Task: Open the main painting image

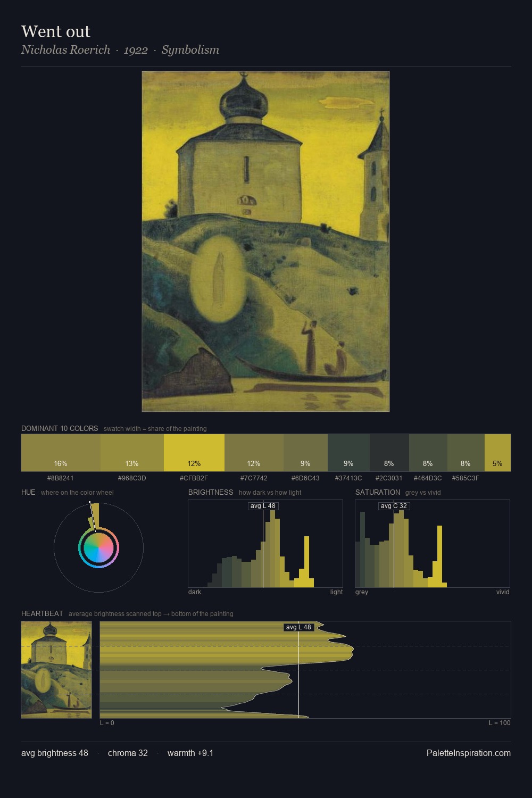Action: [265, 242]
